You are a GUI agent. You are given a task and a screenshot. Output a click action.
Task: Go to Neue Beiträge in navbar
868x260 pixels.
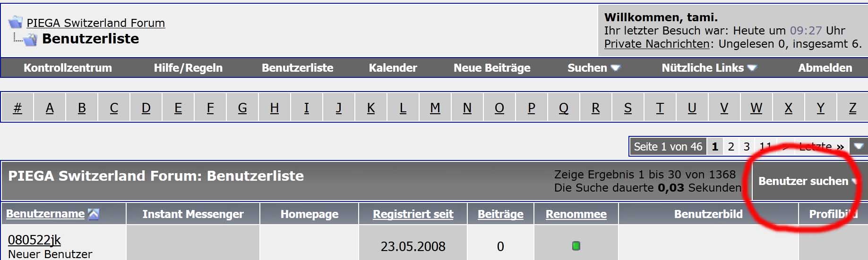[492, 68]
